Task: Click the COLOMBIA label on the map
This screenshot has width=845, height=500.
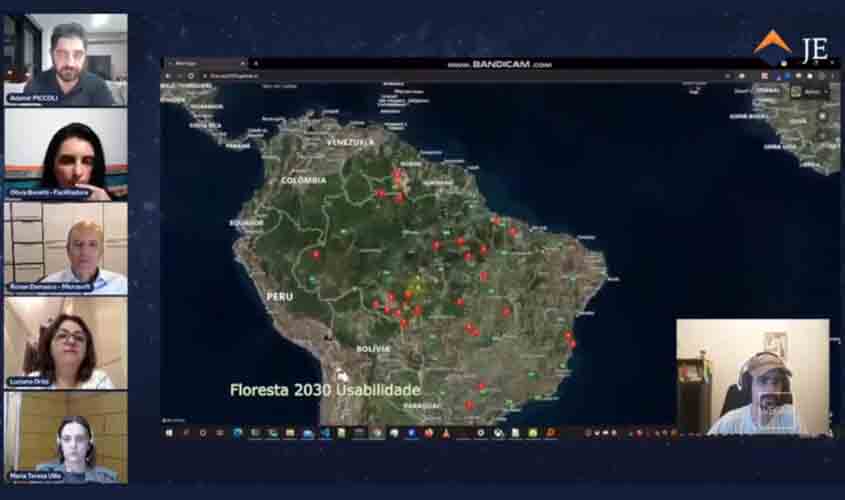Action: [x=303, y=180]
